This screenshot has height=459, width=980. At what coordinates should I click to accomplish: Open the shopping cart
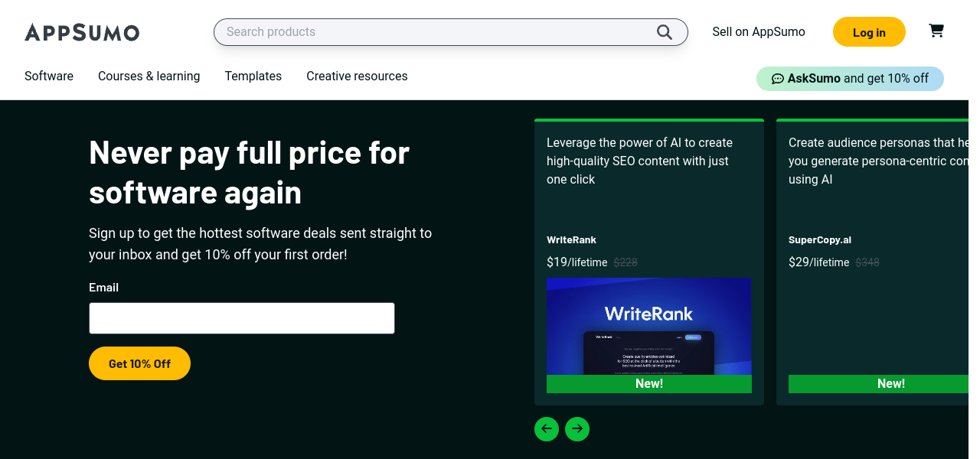[x=936, y=31]
